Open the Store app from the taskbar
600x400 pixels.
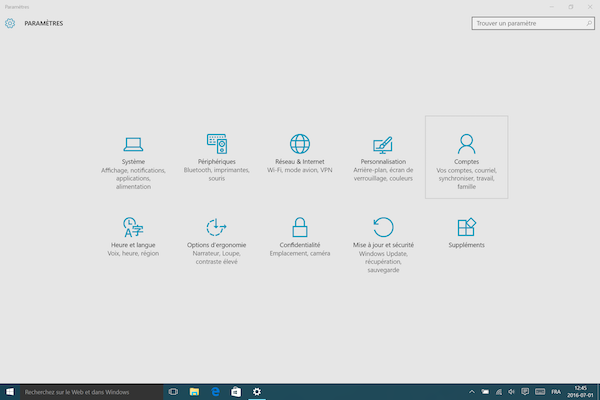236,392
